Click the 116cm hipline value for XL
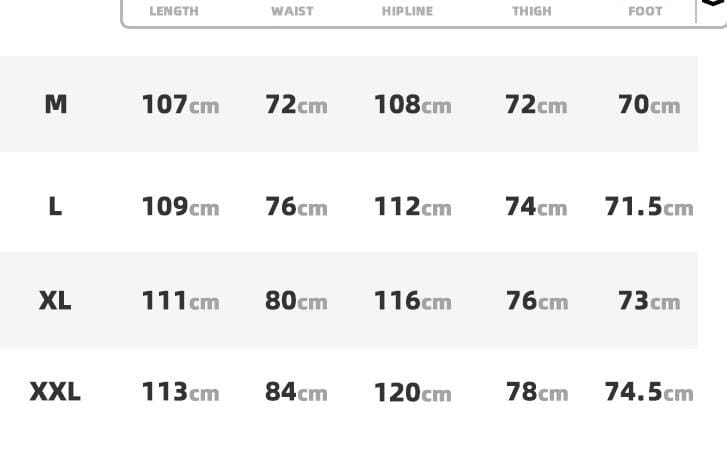 click(412, 300)
